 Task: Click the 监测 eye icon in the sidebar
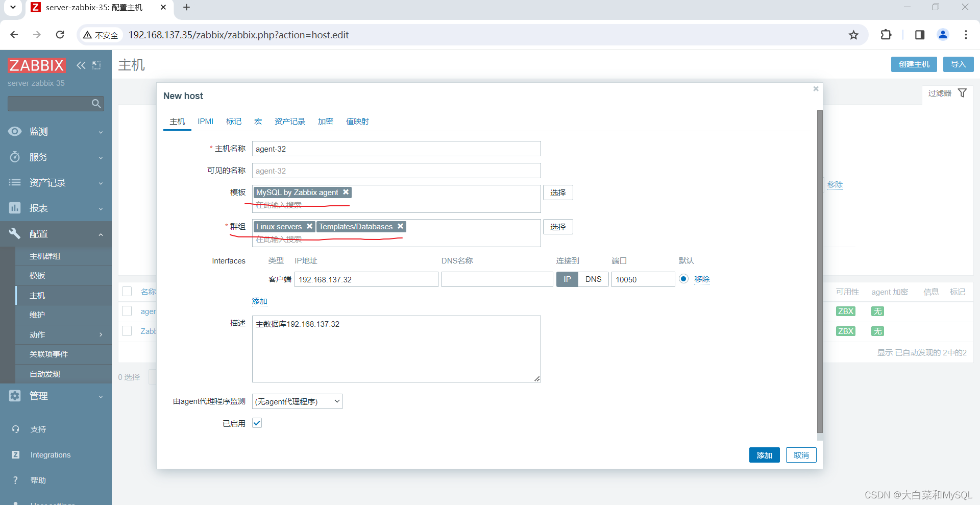tap(15, 131)
